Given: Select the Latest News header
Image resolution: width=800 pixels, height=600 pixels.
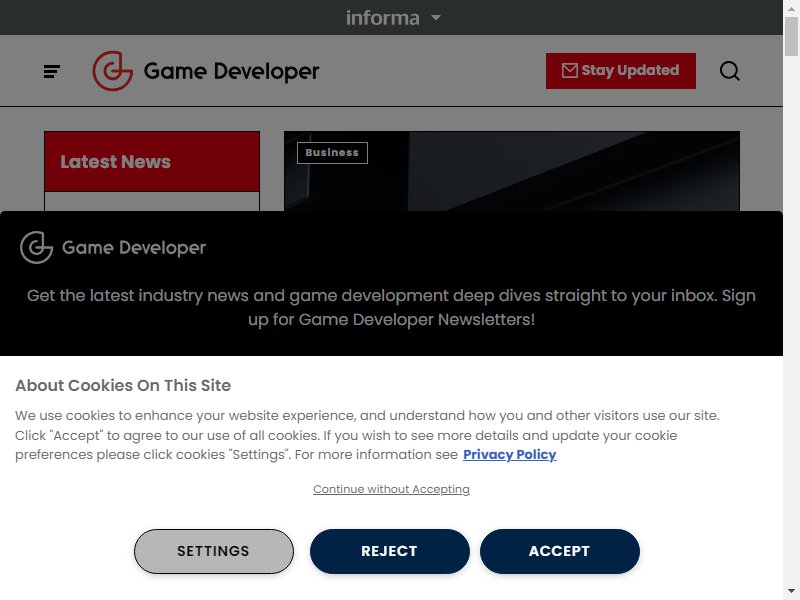Looking at the screenshot, I should [152, 162].
